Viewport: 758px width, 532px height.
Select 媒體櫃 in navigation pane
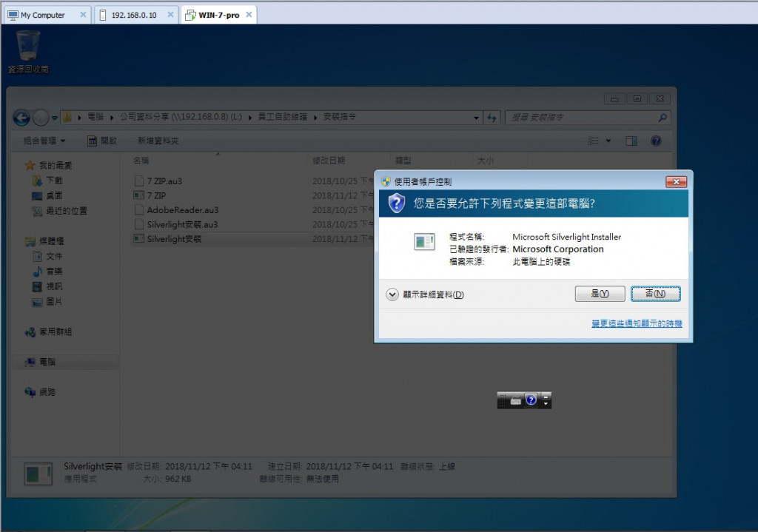tap(44, 240)
